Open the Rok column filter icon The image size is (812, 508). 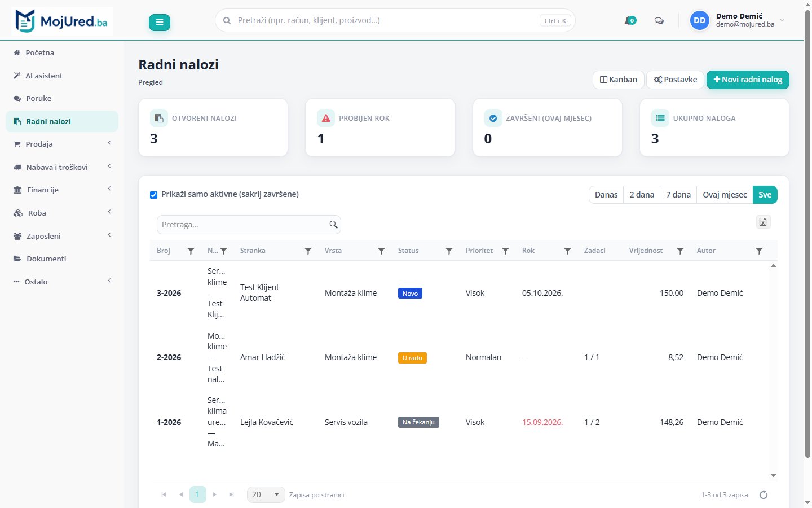pyautogui.click(x=567, y=251)
